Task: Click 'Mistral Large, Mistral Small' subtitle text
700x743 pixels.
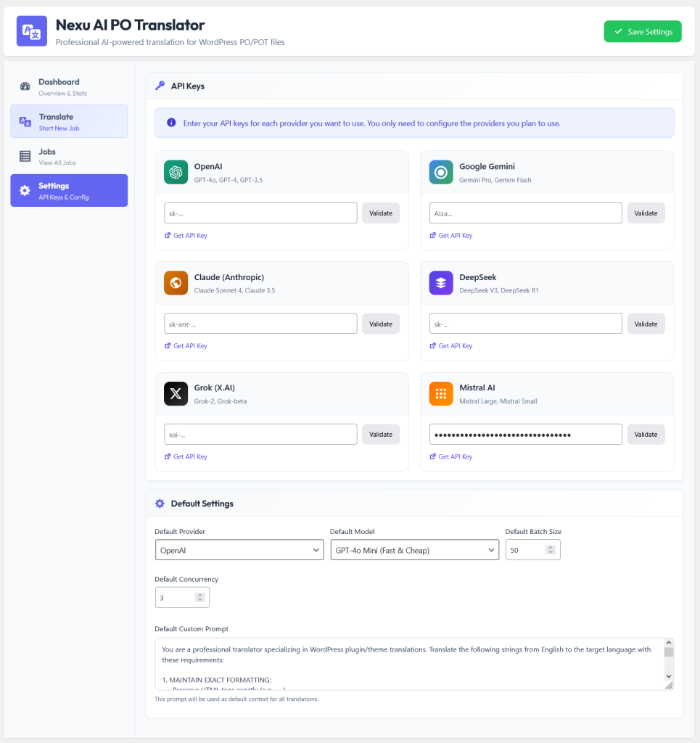Action: tap(498, 401)
